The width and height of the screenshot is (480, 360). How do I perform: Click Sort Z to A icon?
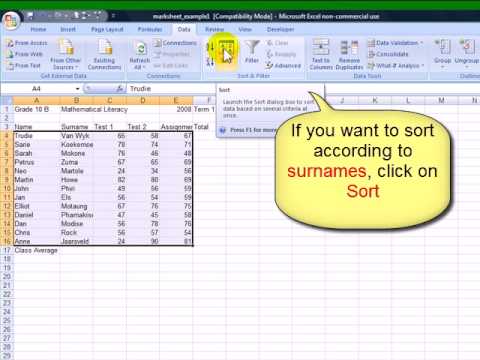(210, 61)
